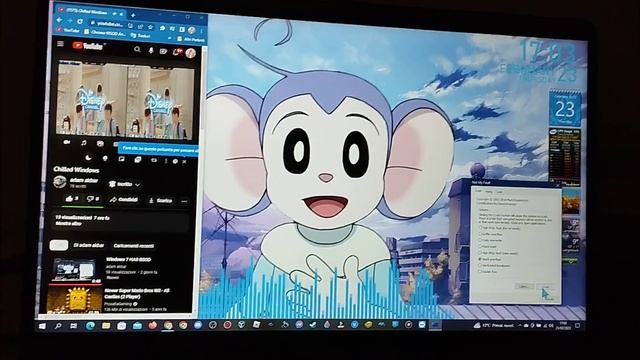Open YouTube search with the magnifier icon
Screen dimensions: 640x360
(137, 50)
